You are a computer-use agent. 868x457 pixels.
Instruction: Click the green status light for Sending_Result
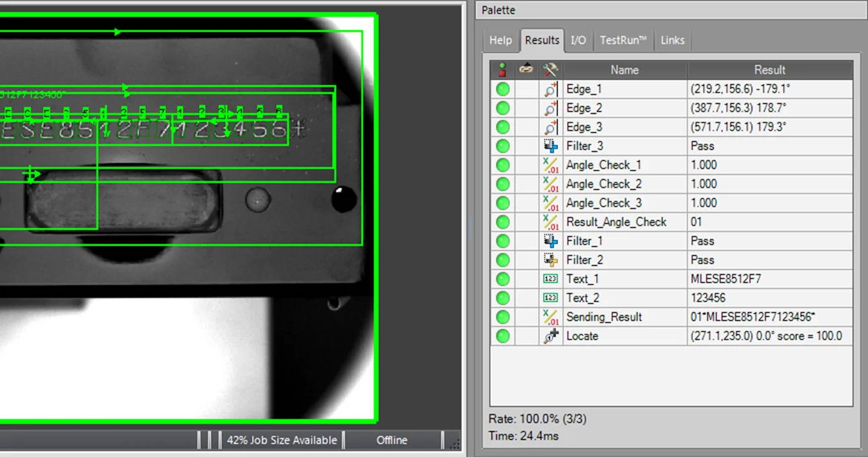503,317
